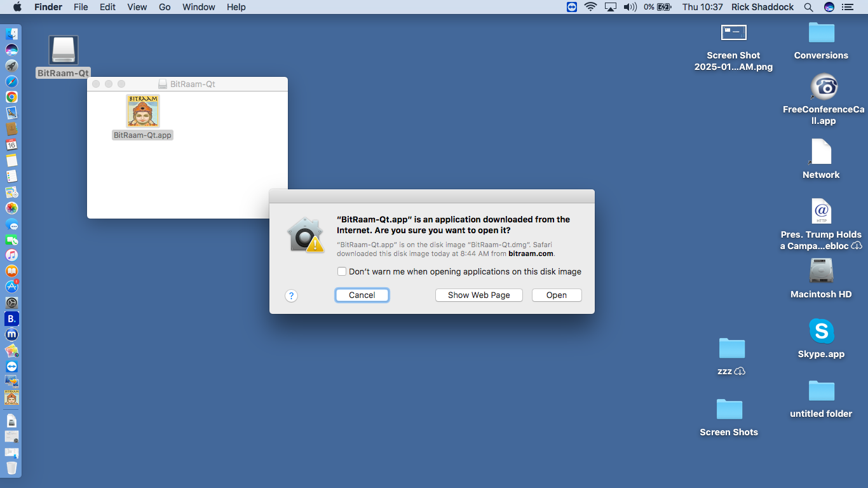Open the Wi-Fi status menu
The width and height of the screenshot is (868, 488).
coord(591,7)
